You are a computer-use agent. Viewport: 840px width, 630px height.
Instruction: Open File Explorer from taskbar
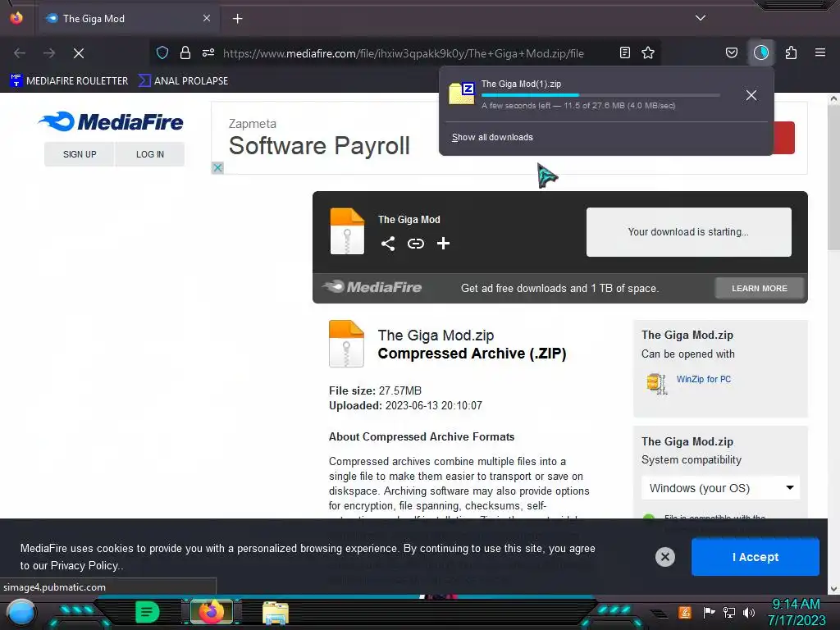(x=276, y=613)
